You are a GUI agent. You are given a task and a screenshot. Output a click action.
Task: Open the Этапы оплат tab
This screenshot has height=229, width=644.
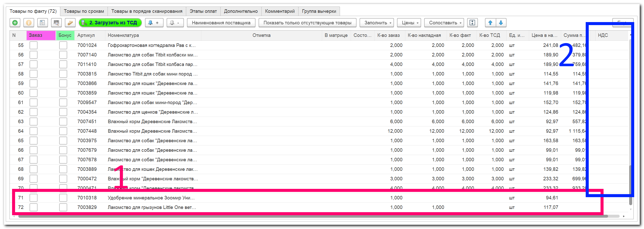coord(203,11)
